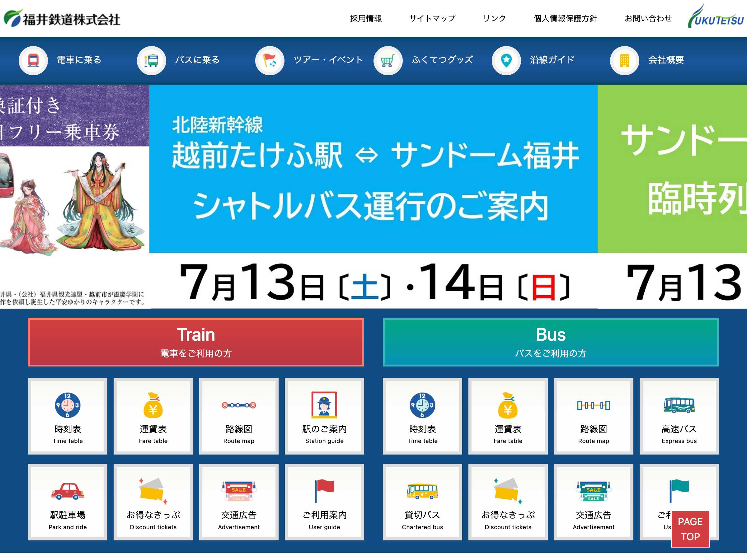The height and width of the screenshot is (560, 747).
Task: Open the 沿線ガイド menu
Action: coord(552,60)
